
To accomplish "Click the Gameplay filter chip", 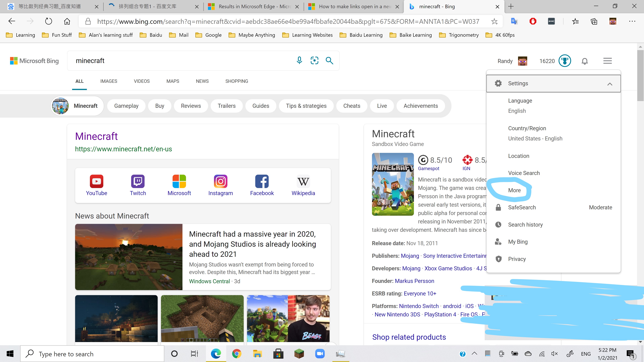I will (x=126, y=106).
